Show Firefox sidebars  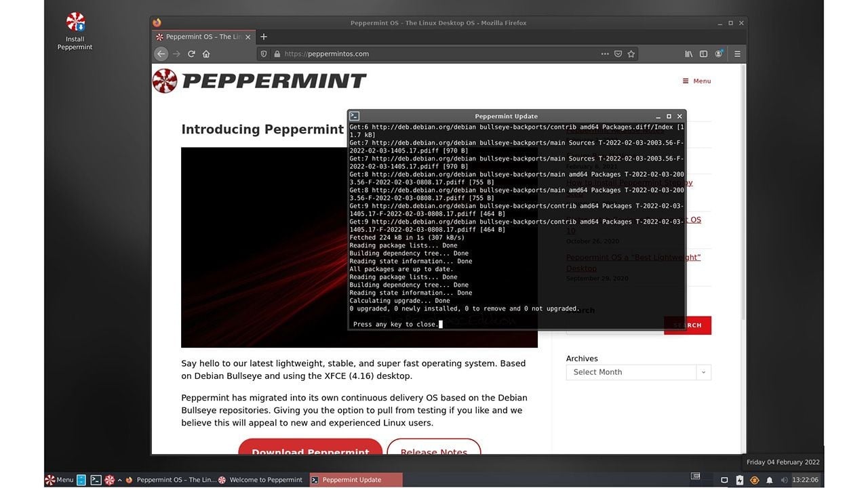point(703,54)
